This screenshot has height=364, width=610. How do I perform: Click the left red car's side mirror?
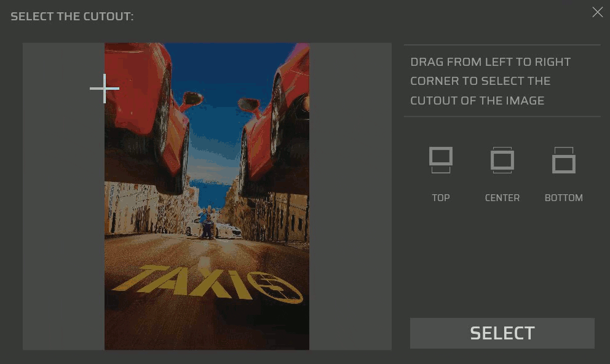[x=192, y=99]
